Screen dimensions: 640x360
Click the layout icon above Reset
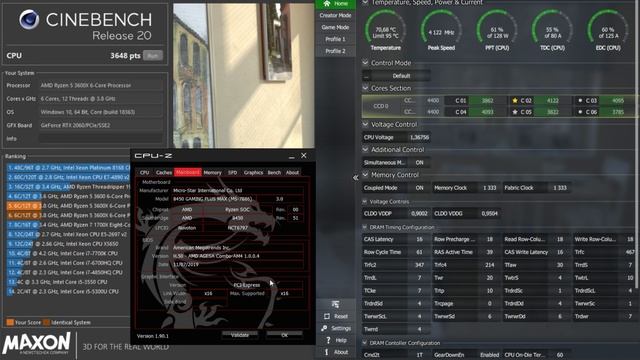(x=335, y=304)
